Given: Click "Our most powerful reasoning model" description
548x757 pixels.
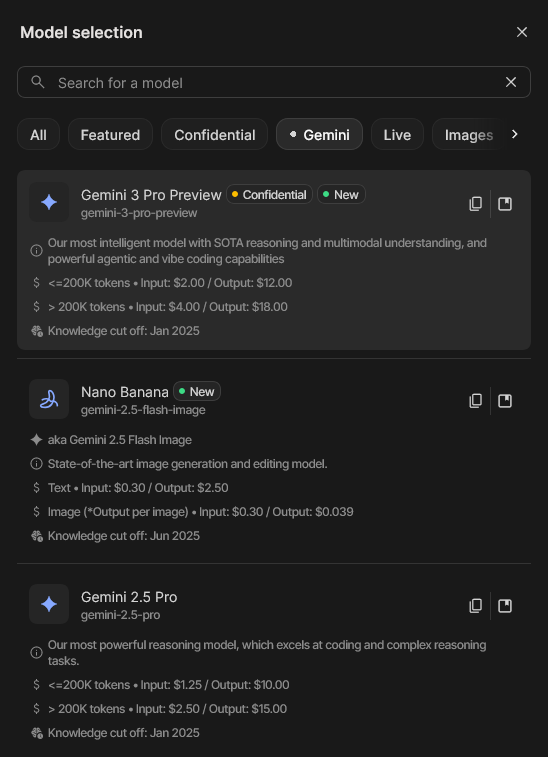Looking at the screenshot, I should click(267, 653).
